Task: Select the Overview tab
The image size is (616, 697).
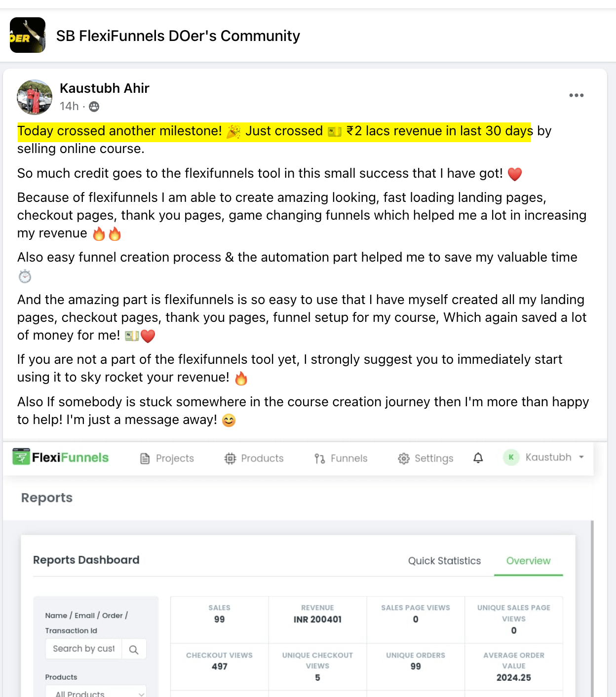Action: point(528,561)
